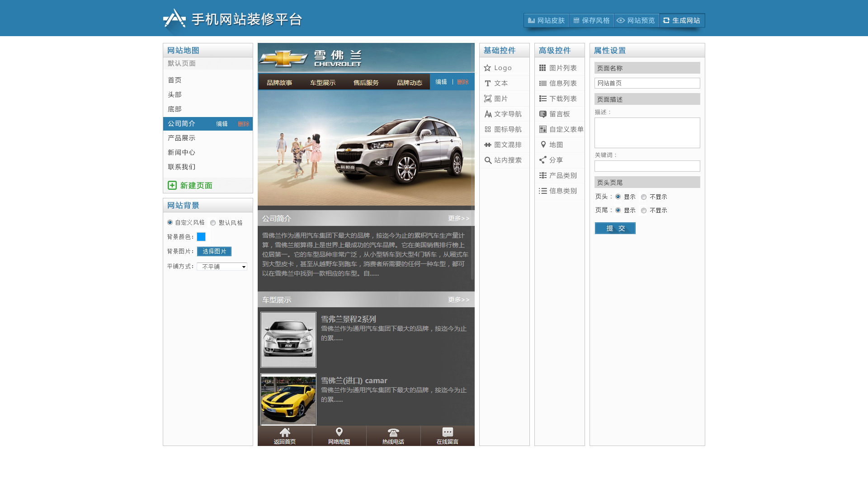This screenshot has width=868, height=488.
Task: Click the 描述 description textarea
Action: tap(647, 133)
